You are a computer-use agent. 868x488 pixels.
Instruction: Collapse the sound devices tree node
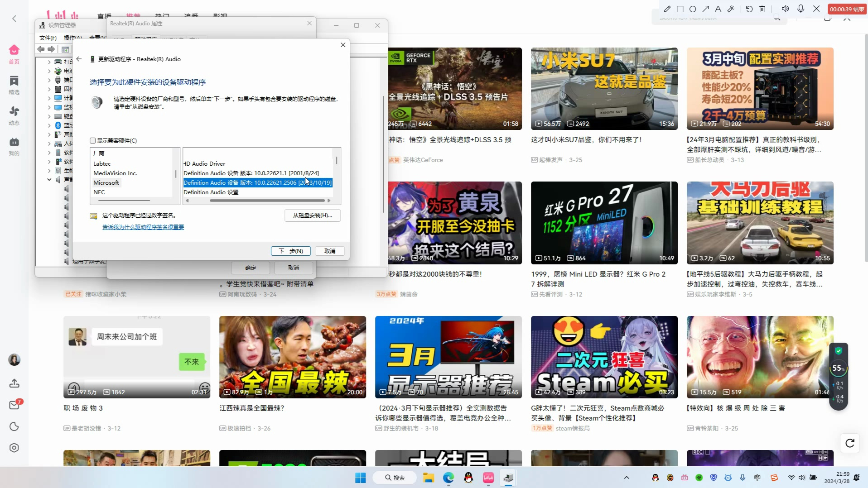tap(49, 179)
